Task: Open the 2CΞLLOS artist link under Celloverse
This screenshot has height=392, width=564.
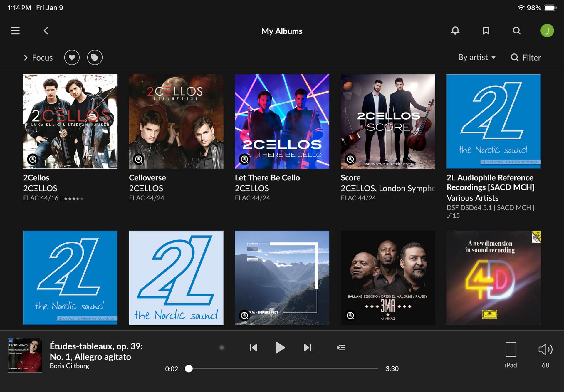Action: pos(146,188)
